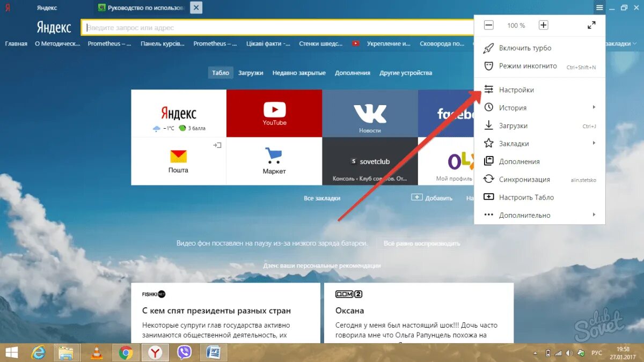The image size is (644, 362).
Task: Click the Windows Start button
Action: pyautogui.click(x=11, y=352)
